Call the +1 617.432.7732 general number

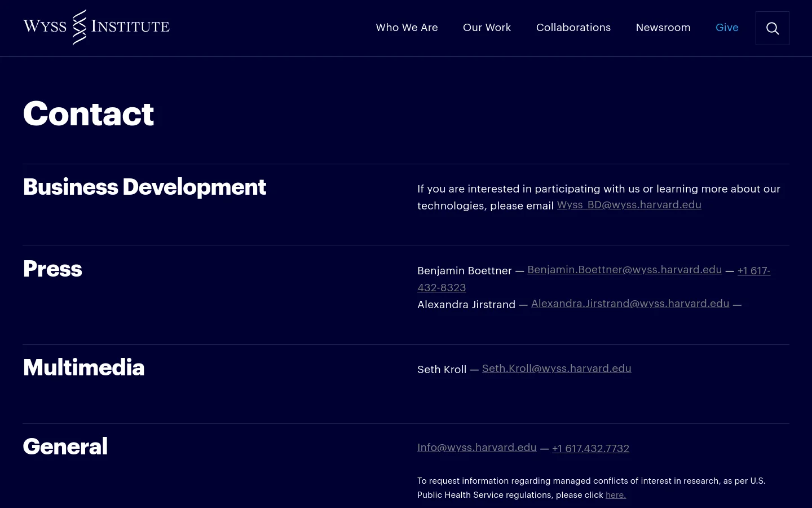pos(590,449)
